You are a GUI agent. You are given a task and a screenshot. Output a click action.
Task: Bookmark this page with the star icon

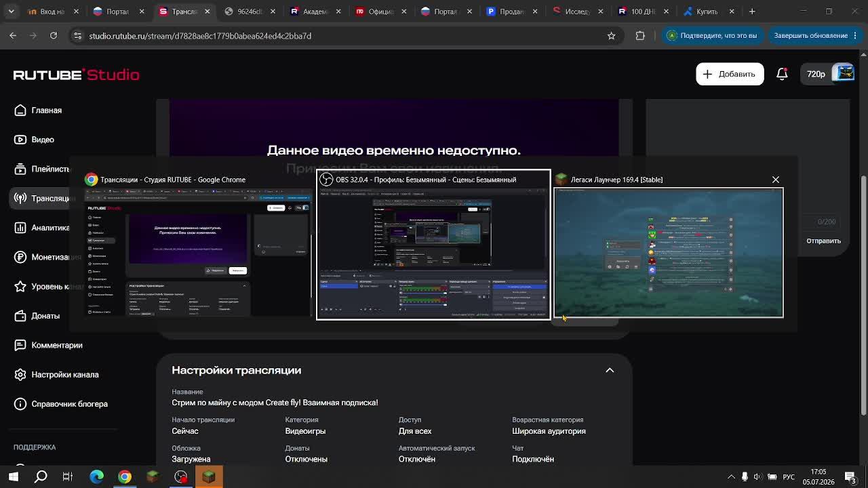pos(611,36)
